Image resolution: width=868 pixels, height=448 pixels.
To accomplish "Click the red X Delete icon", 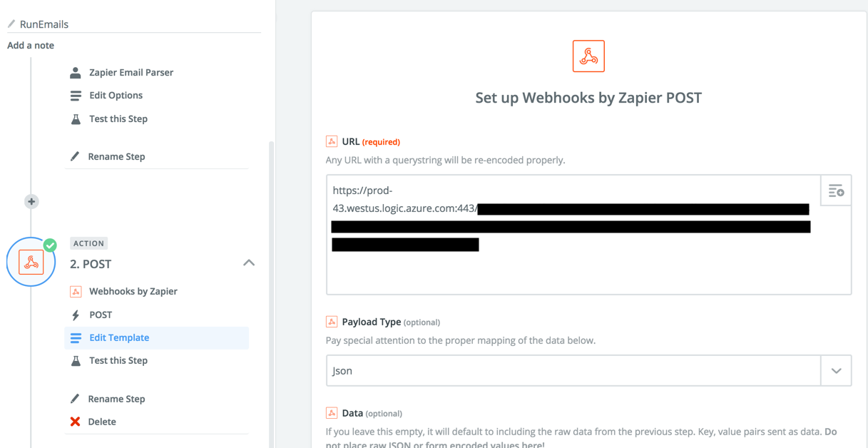I will tap(75, 422).
